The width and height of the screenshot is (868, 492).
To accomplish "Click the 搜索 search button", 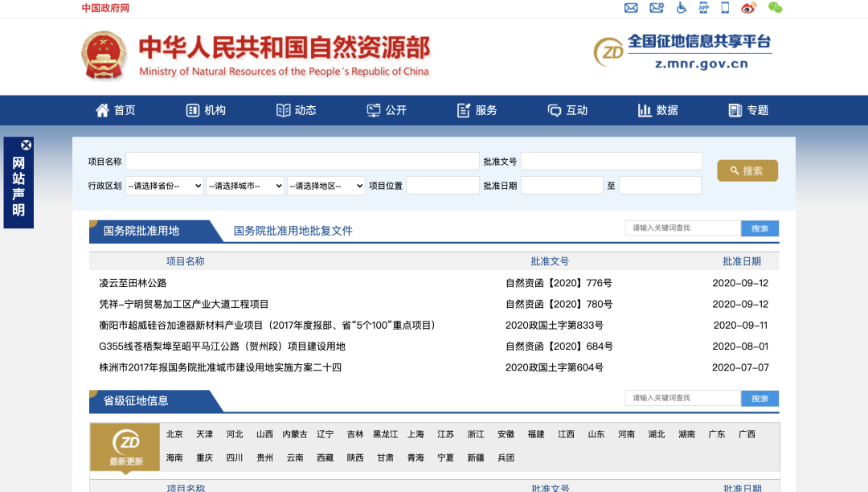I will [747, 170].
